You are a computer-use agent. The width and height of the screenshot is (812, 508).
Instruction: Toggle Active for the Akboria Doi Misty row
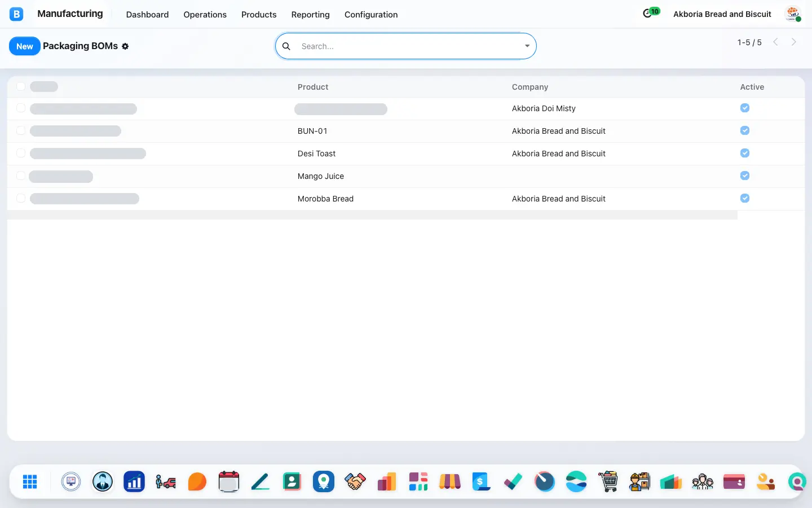click(x=745, y=108)
